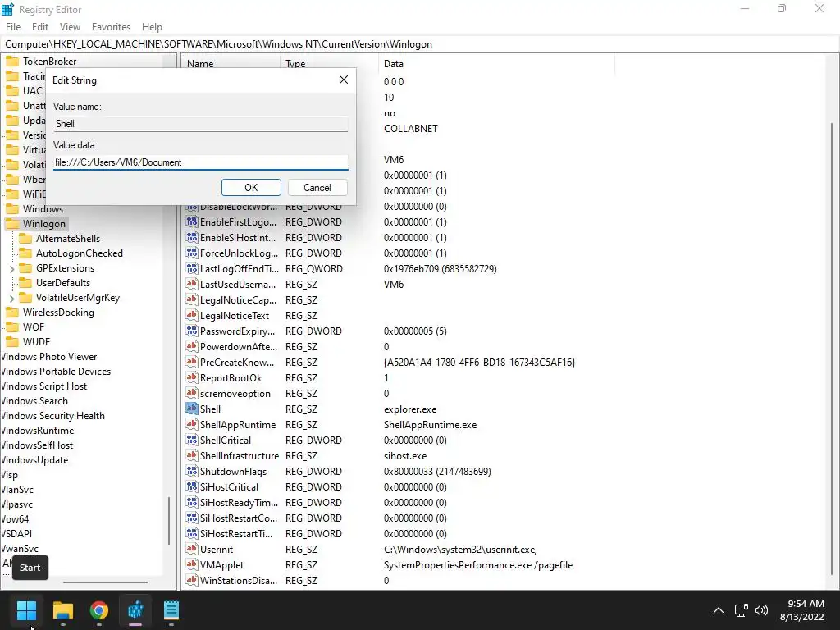Click the LegalNoticeCap... string icon
This screenshot has height=630, width=840.
point(191,299)
